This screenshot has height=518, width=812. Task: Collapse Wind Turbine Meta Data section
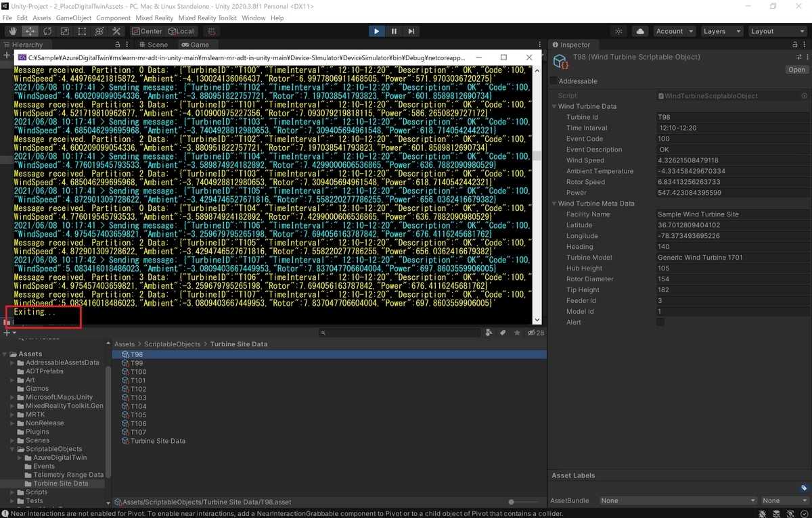(x=554, y=204)
